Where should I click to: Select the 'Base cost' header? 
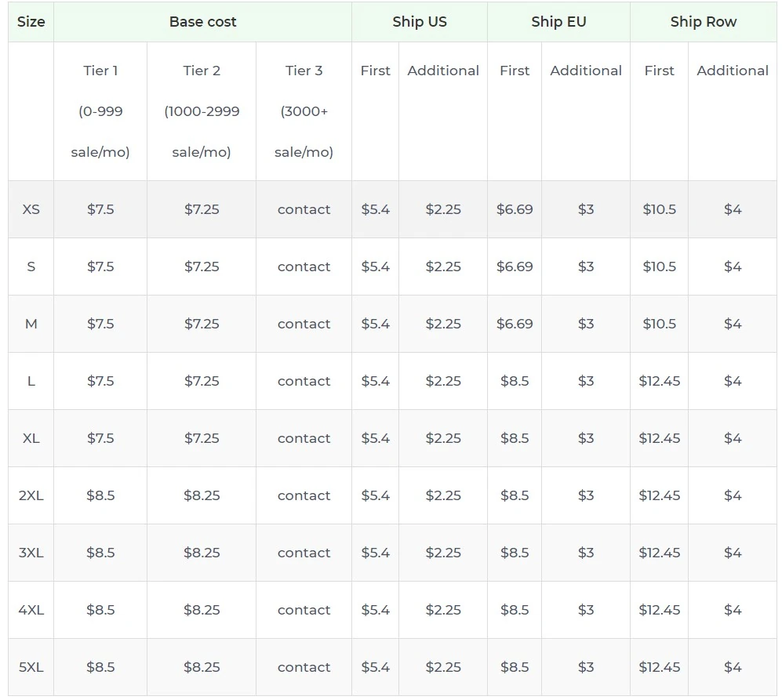202,22
